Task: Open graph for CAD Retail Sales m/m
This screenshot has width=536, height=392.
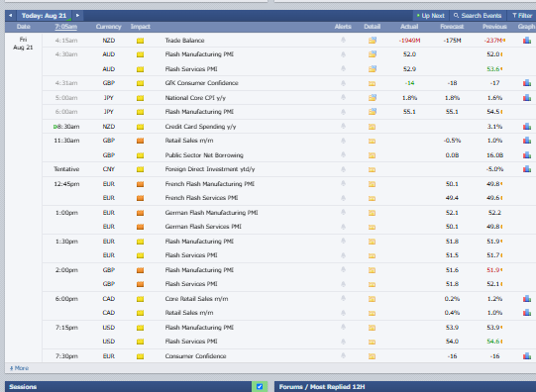Action: tap(527, 313)
